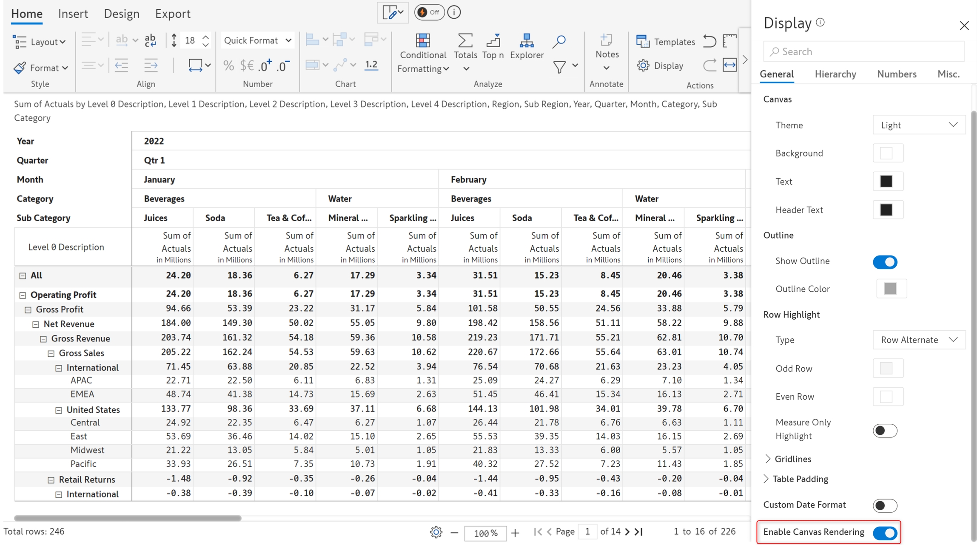Open the Theme dropdown
This screenshot has height=545, width=980.
(919, 125)
